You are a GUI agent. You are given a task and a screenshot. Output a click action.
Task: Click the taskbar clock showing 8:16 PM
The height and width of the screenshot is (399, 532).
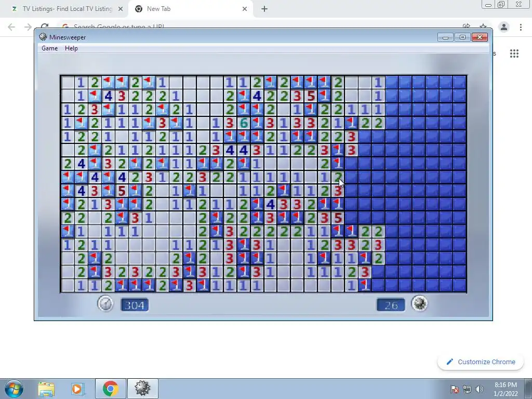(506, 389)
